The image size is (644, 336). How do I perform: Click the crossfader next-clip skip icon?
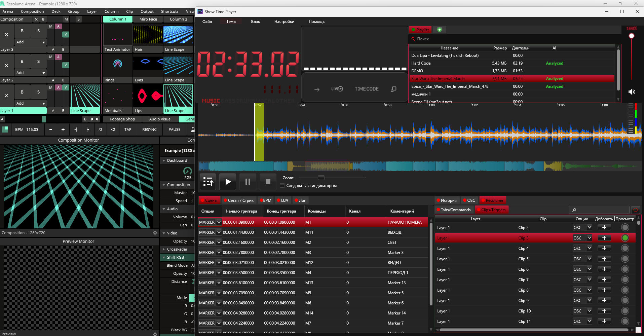[97, 119]
